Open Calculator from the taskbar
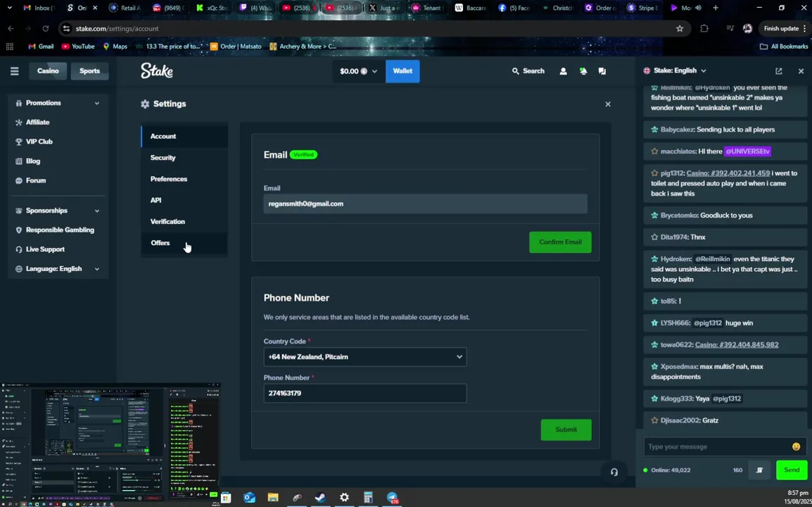The width and height of the screenshot is (812, 507). click(x=368, y=498)
